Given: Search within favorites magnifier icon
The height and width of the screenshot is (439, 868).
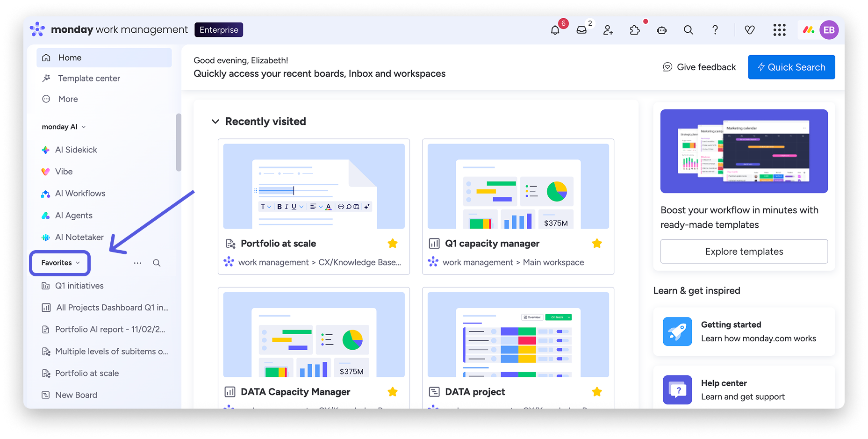Looking at the screenshot, I should click(157, 263).
